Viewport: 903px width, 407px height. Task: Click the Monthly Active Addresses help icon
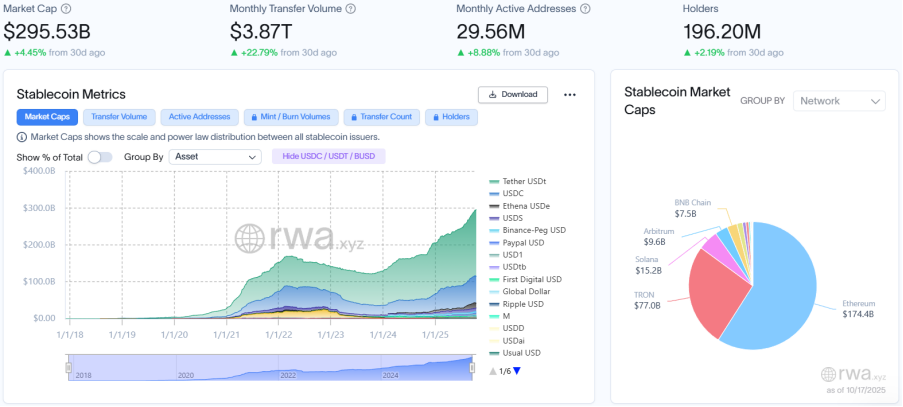tap(584, 9)
